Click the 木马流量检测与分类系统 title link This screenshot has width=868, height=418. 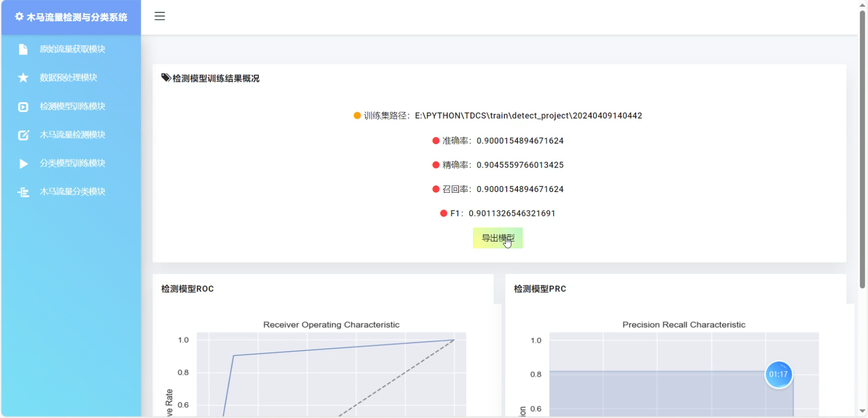(77, 17)
